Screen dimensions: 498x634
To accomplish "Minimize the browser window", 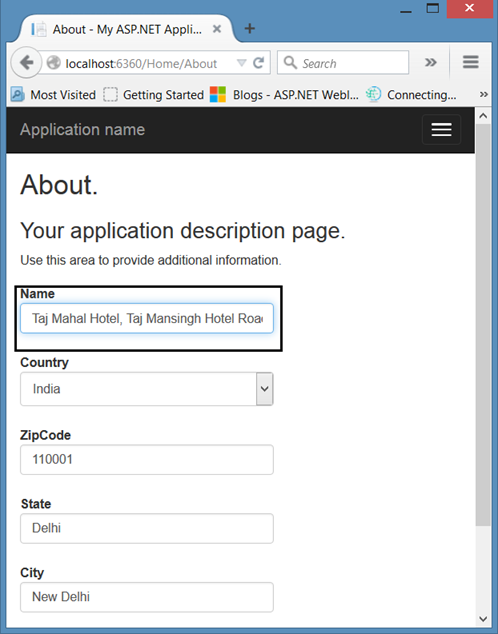I will pyautogui.click(x=405, y=11).
